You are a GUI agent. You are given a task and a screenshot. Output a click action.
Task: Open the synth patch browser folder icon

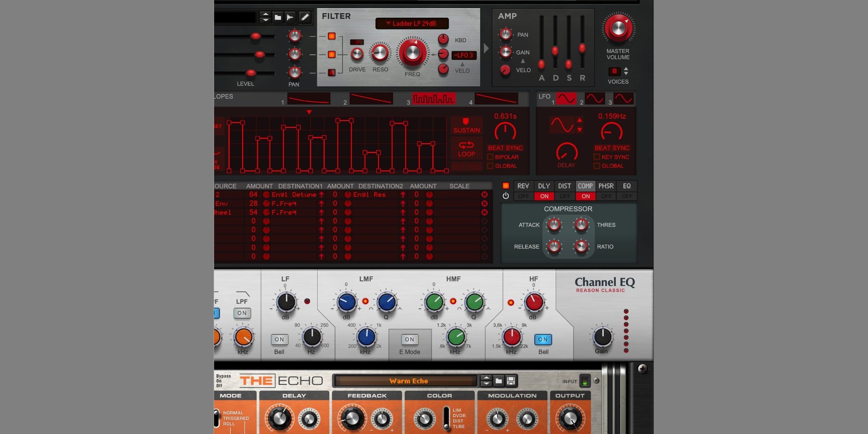pos(278,17)
